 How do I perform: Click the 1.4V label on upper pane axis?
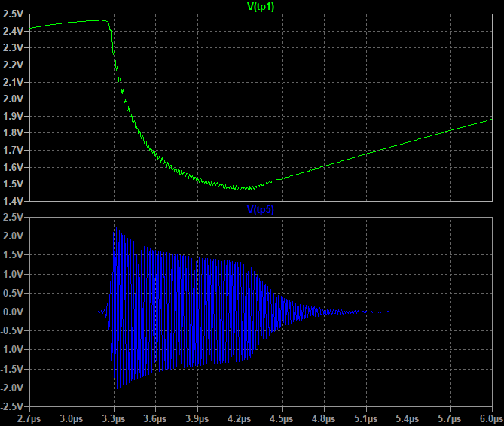pos(14,201)
